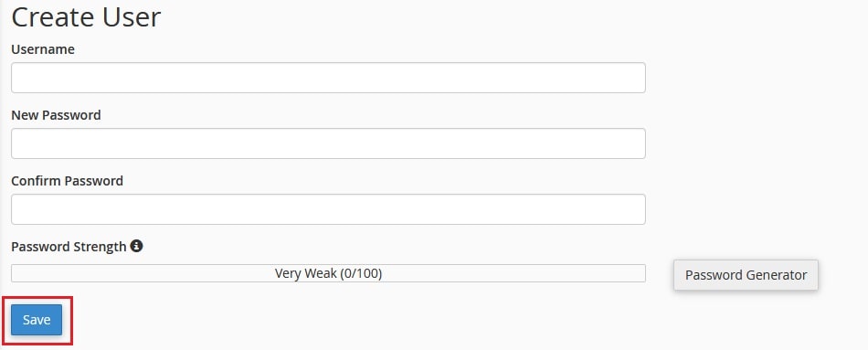
Task: Open the Password Generator
Action: (x=746, y=275)
